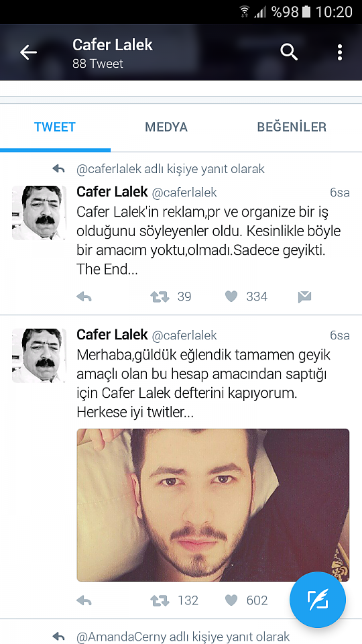Reply to the 'Merhaba,güldük eğlendik' tweet
Image resolution: width=362 pixels, height=644 pixels.
(x=84, y=601)
